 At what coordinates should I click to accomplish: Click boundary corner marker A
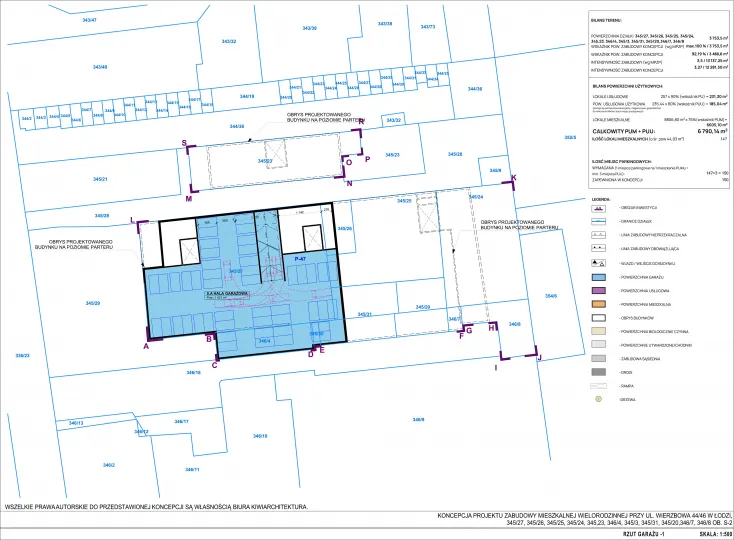coord(147,346)
